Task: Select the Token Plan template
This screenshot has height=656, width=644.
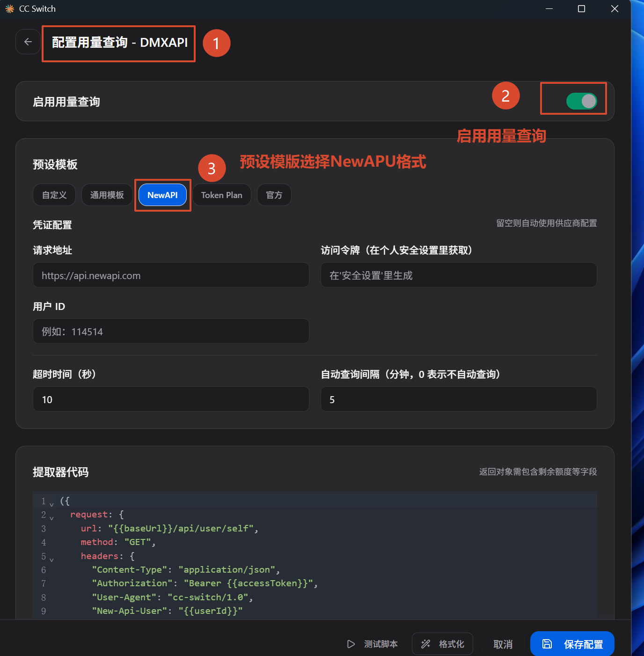Action: pyautogui.click(x=222, y=195)
